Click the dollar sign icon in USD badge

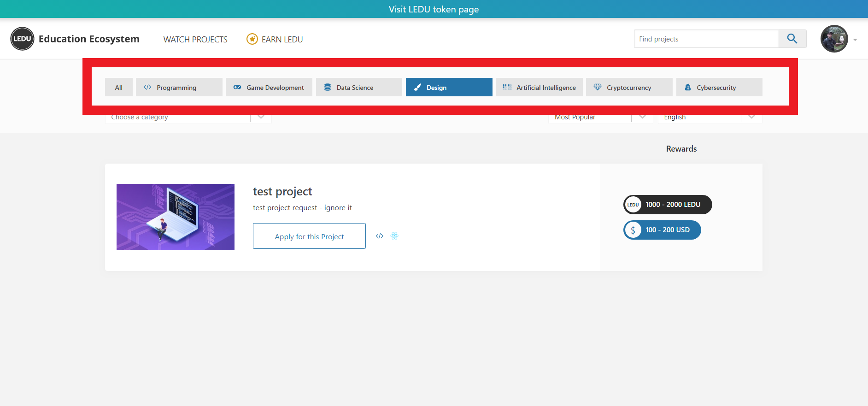tap(633, 230)
